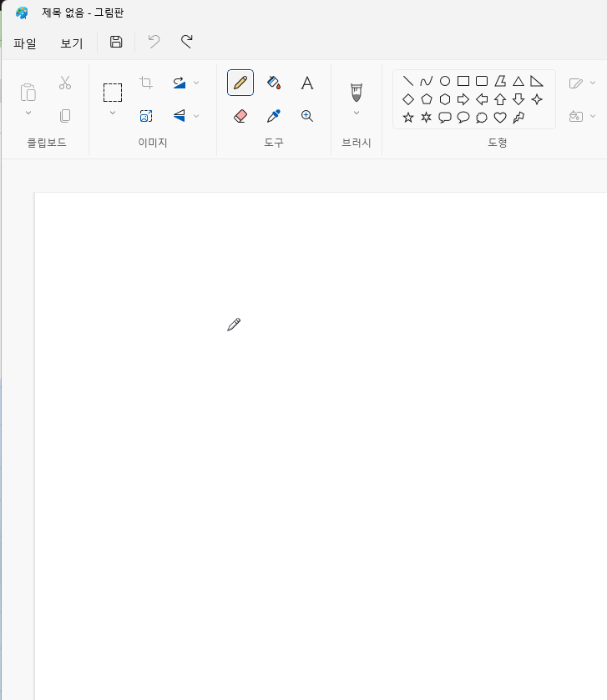This screenshot has height=700, width=607.
Task: Select the hexagon shape
Action: click(x=445, y=99)
